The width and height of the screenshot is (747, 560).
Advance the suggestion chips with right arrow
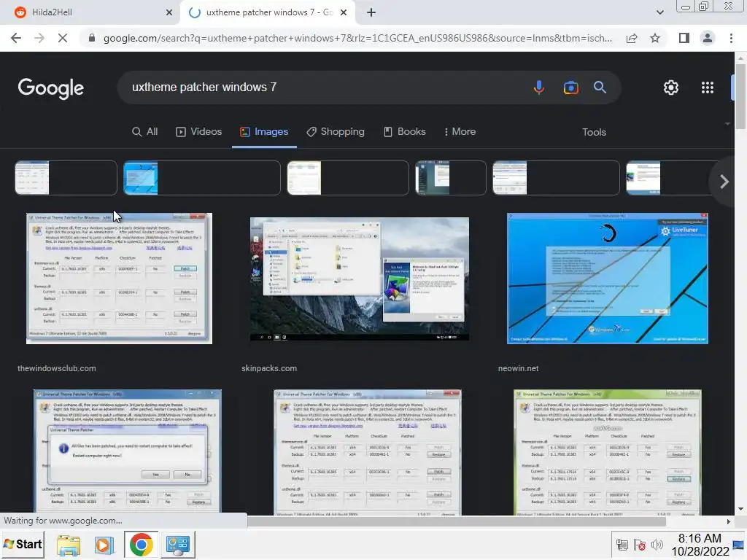724,182
